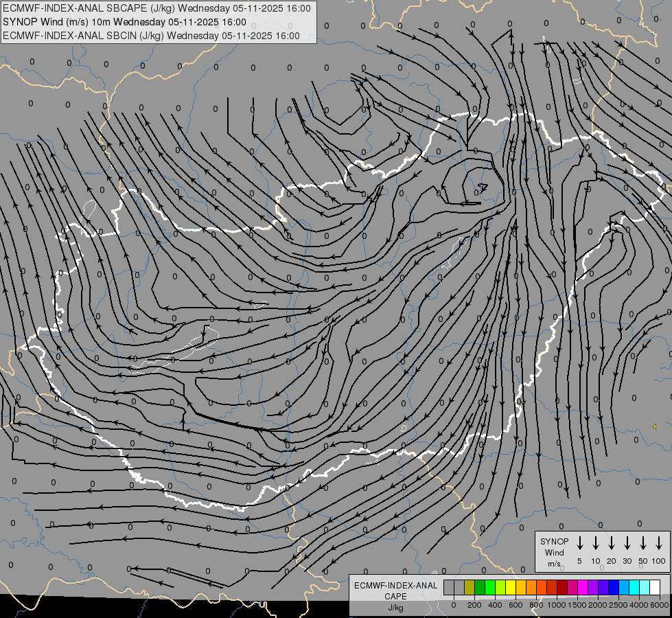Click the SYNOP Wind m/s legend label
The image size is (672, 618).
click(554, 552)
